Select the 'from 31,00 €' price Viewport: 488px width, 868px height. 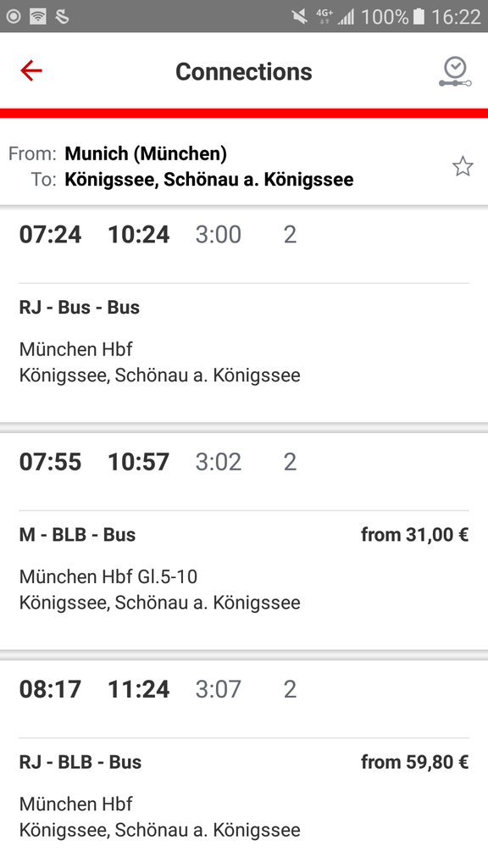click(415, 535)
